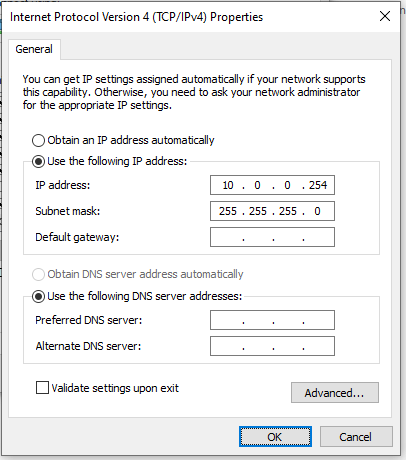Image resolution: width=406 pixels, height=460 pixels.
Task: Click the Subnet mask last octet showing 0
Action: point(317,211)
